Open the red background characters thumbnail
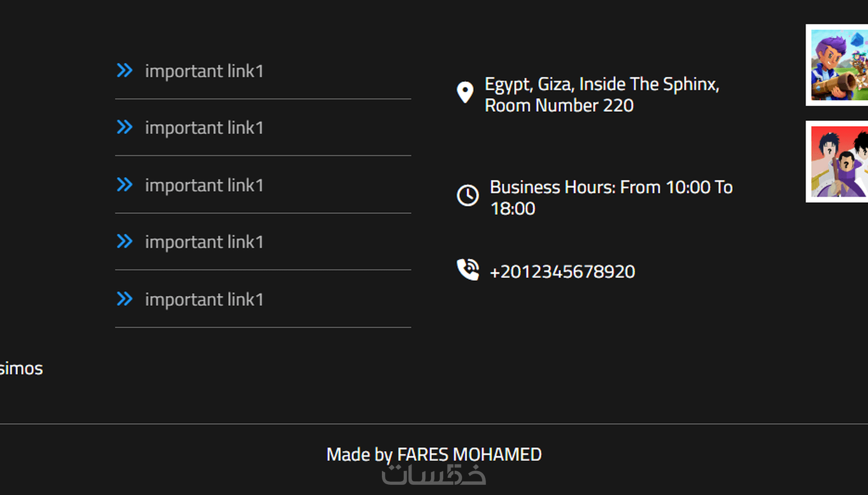The width and height of the screenshot is (868, 495). click(837, 161)
